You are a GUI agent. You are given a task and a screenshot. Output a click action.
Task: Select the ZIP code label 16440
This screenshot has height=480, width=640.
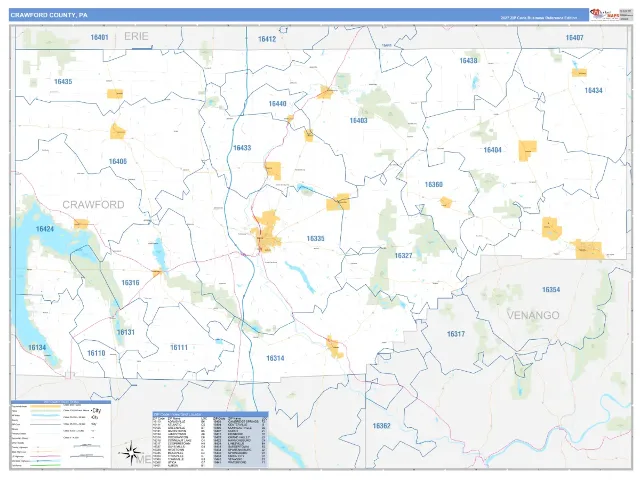[x=277, y=104]
